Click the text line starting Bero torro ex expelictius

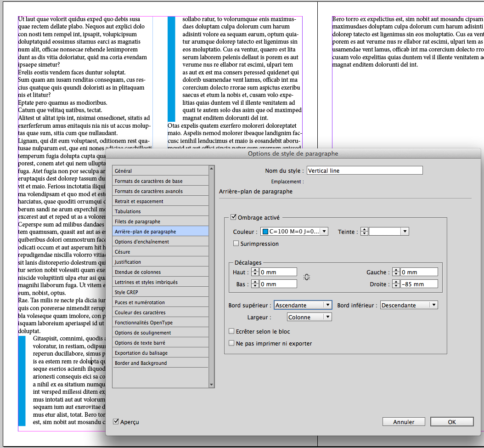pyautogui.click(x=408, y=19)
